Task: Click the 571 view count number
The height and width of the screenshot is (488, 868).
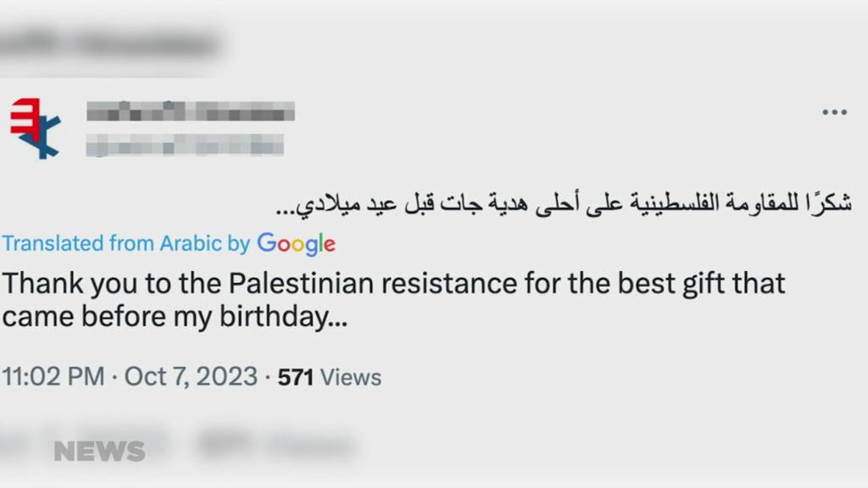Action: tap(296, 377)
